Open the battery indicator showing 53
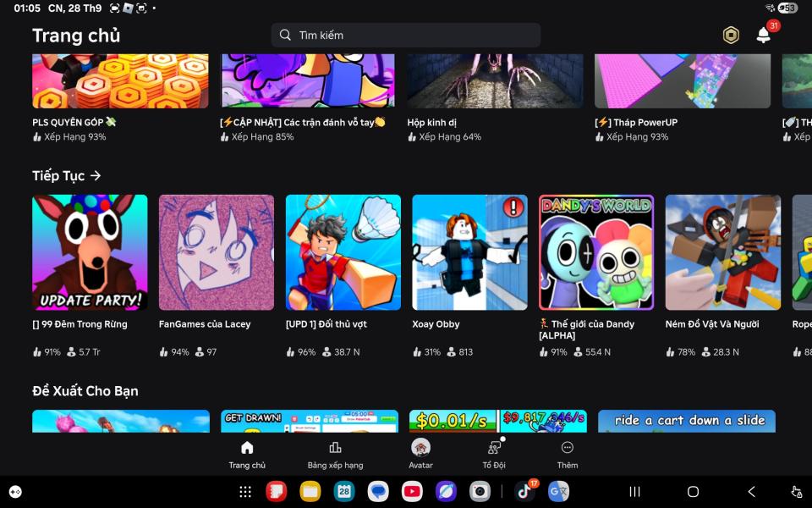The image size is (812, 508). tap(787, 8)
